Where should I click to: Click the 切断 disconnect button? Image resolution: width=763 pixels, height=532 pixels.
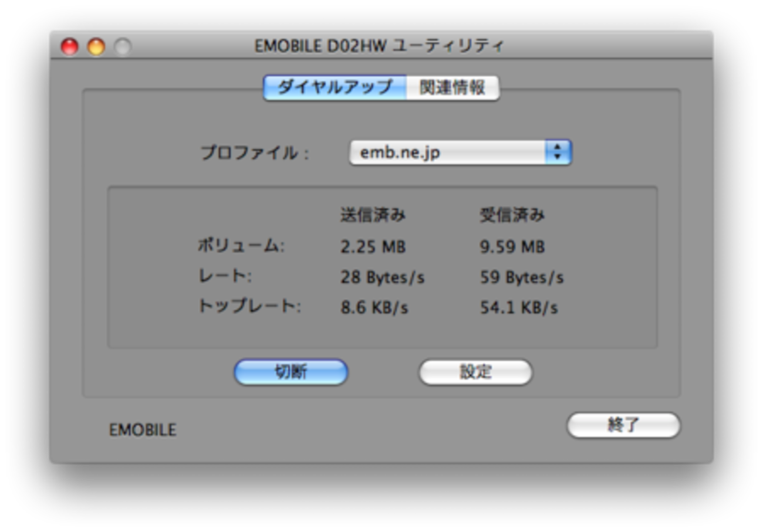[x=291, y=372]
